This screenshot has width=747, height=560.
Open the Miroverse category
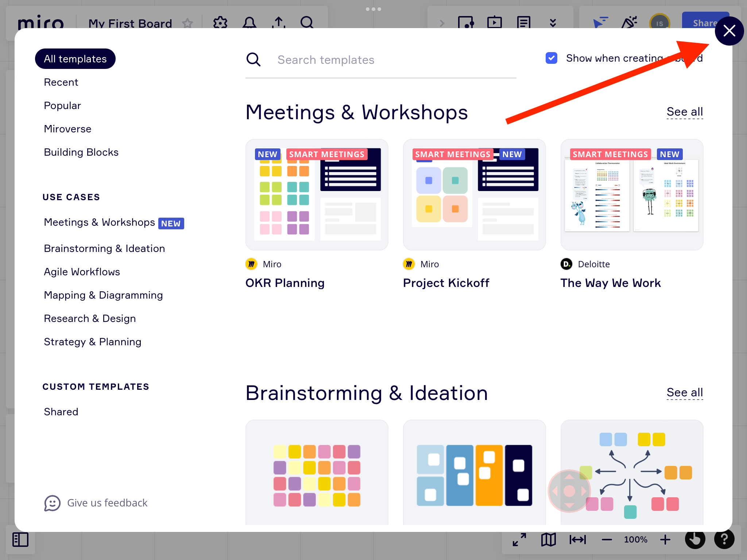click(x=67, y=129)
